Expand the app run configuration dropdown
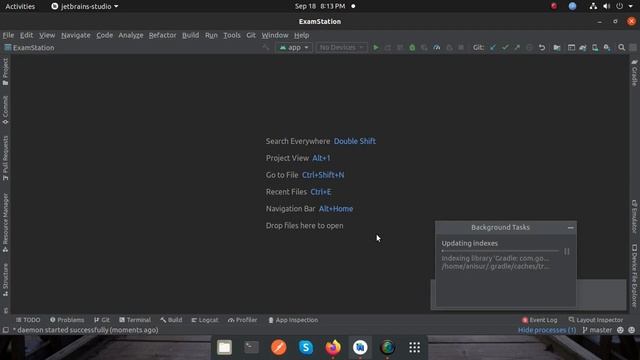Viewport: 640px width, 360px height. tap(294, 48)
